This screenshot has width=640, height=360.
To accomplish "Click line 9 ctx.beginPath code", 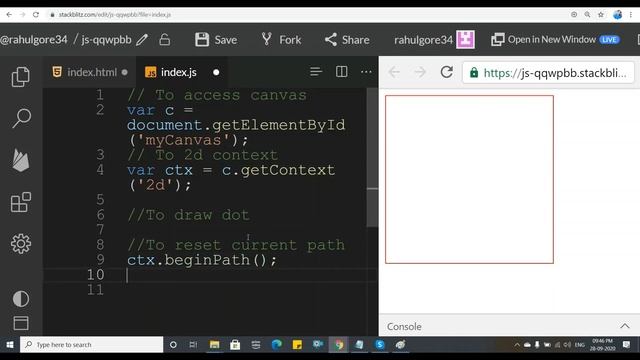I will point(202,260).
